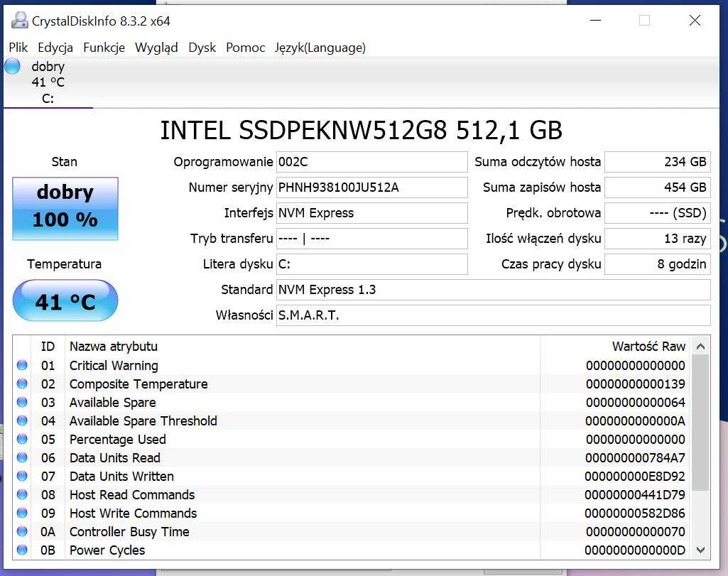Open the Funkcje menu

(104, 48)
